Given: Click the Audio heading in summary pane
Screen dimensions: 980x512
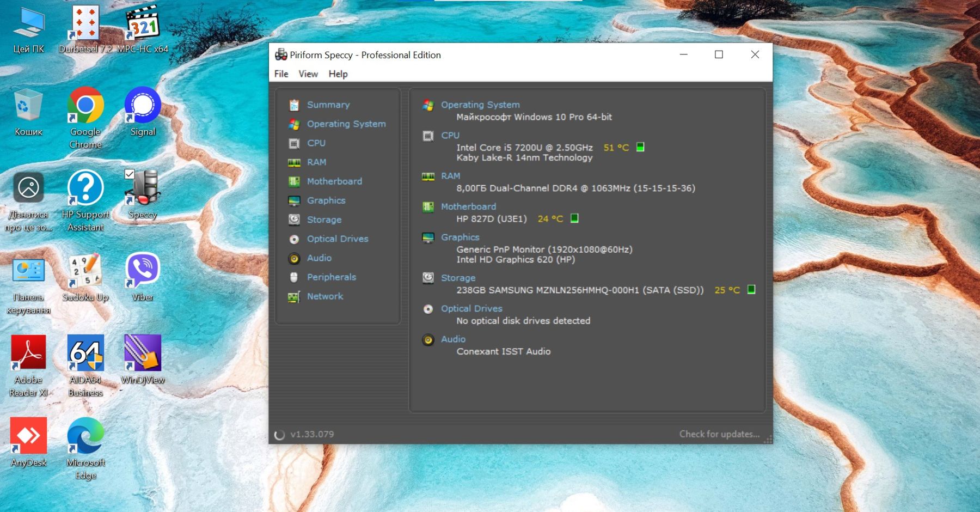Looking at the screenshot, I should (x=453, y=339).
